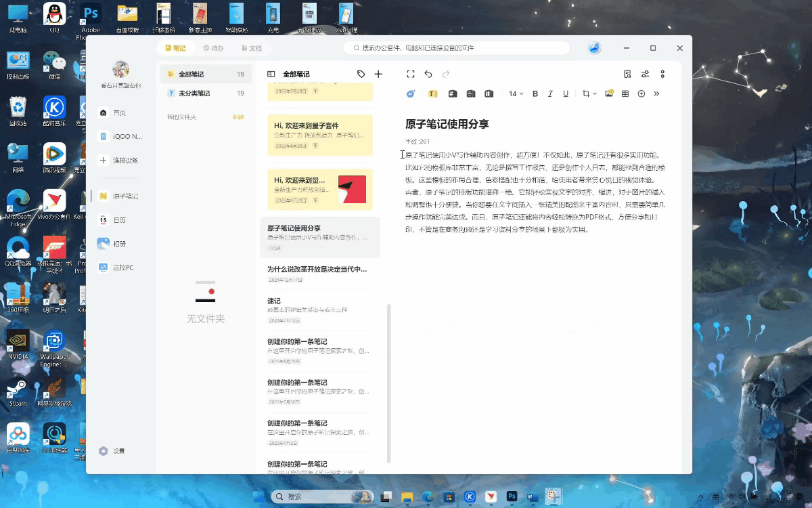Go to 首页 in the sidebar
The height and width of the screenshot is (508, 812).
click(x=112, y=112)
